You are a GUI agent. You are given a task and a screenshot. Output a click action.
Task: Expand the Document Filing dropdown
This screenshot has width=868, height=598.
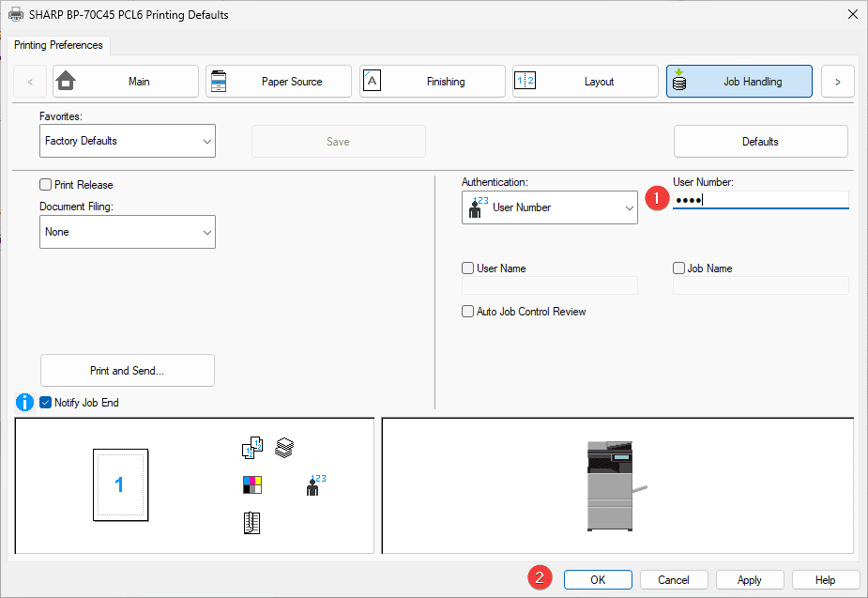point(128,232)
